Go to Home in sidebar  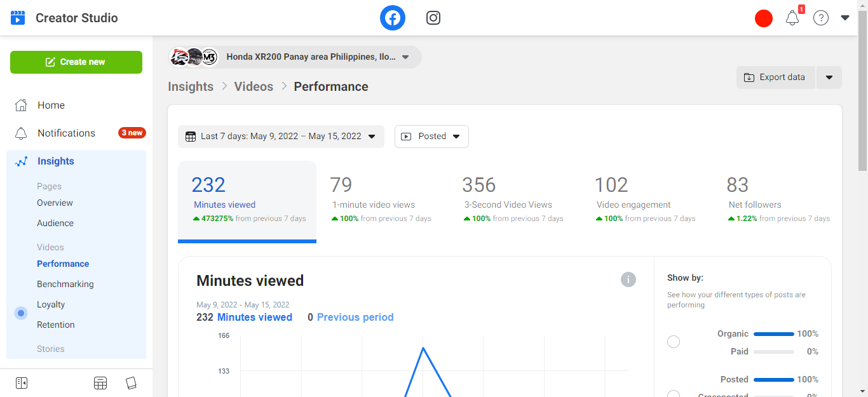51,105
